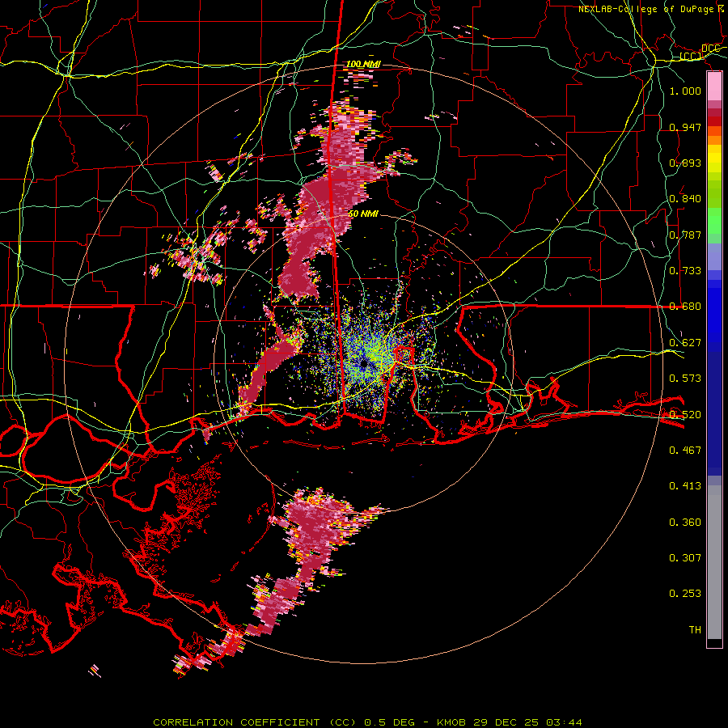
Task: Click the 100 NMI range ring label
Action: [363, 64]
